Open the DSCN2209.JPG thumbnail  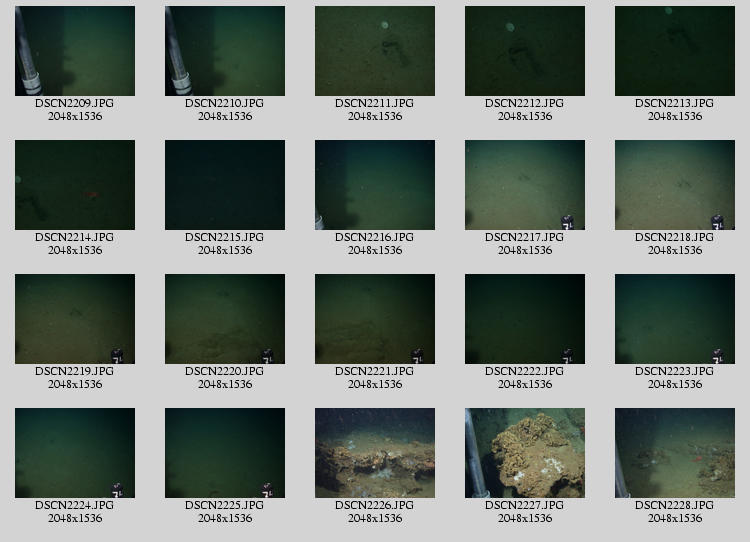click(x=75, y=51)
